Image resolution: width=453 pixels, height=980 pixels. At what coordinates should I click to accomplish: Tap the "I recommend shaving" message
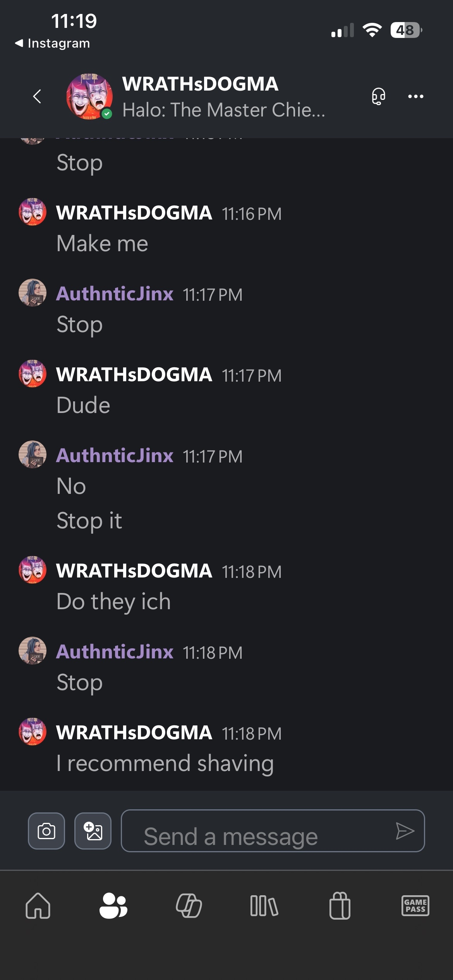pyautogui.click(x=165, y=763)
